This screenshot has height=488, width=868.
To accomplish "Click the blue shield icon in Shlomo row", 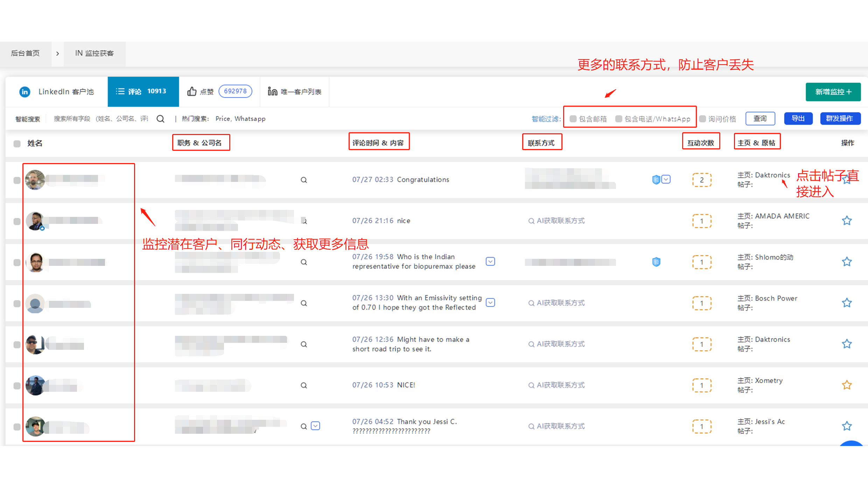I will point(656,262).
